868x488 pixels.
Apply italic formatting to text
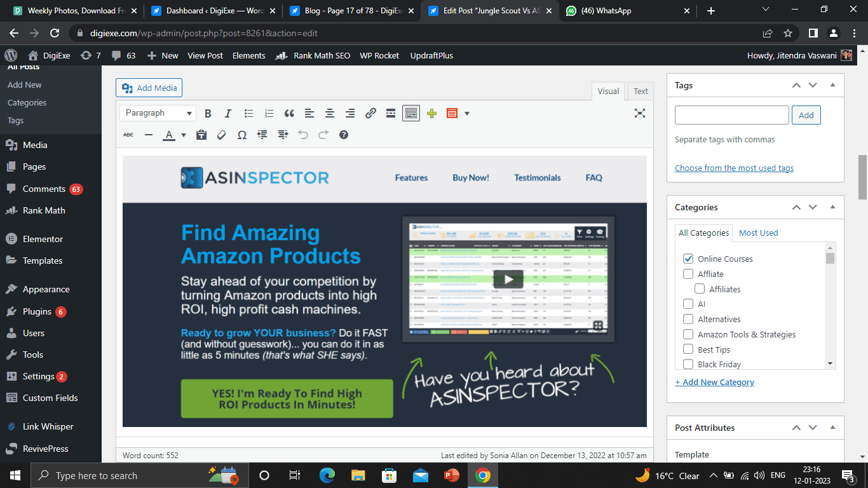(228, 114)
